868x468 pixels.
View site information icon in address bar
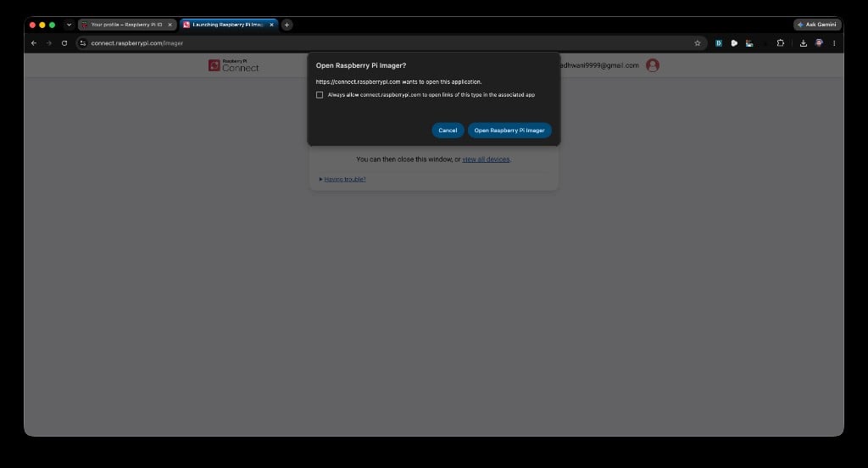tap(82, 42)
